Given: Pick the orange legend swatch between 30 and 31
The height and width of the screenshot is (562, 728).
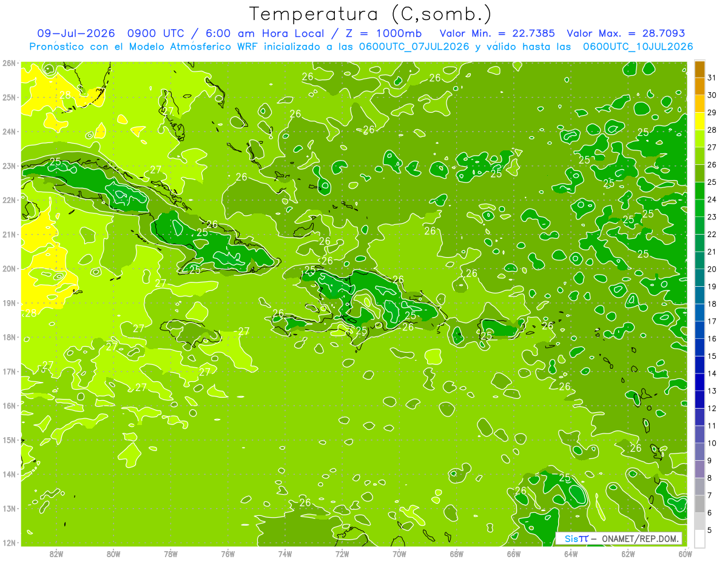Looking at the screenshot, I should coord(699,86).
